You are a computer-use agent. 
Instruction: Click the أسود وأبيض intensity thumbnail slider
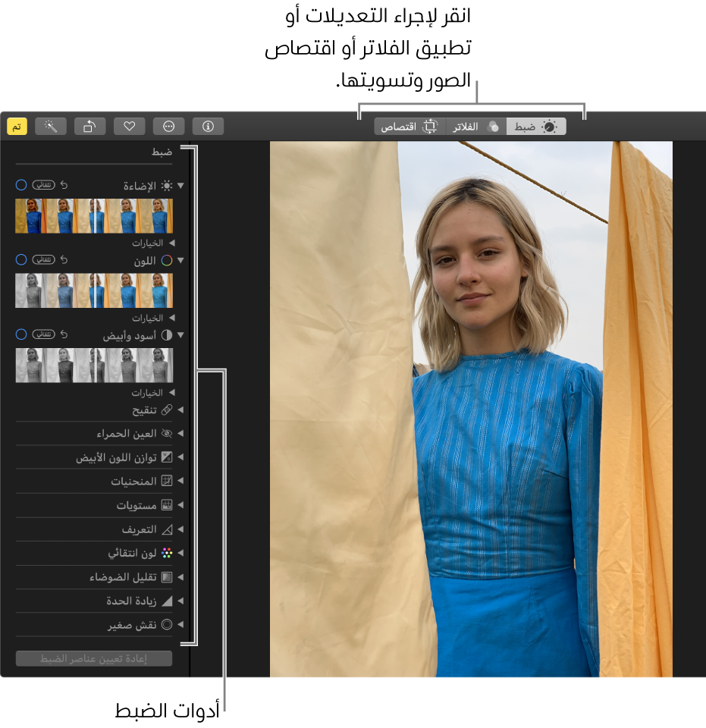pyautogui.click(x=94, y=366)
